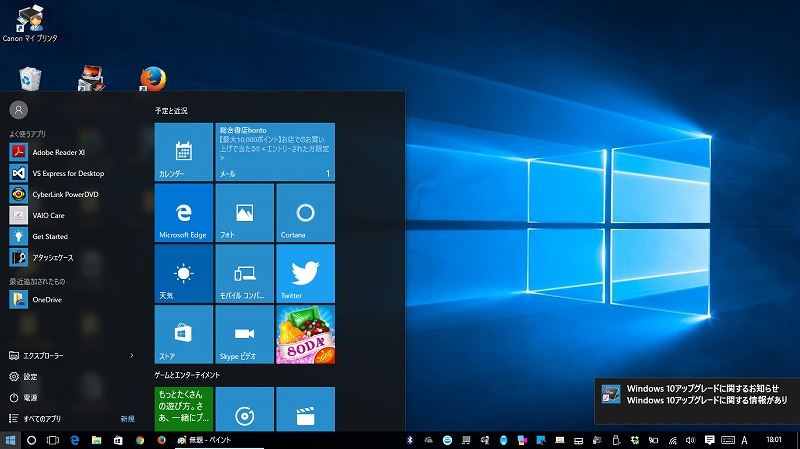The width and height of the screenshot is (800, 449).
Task: Click the USB safely remove tray icon
Action: point(616,440)
